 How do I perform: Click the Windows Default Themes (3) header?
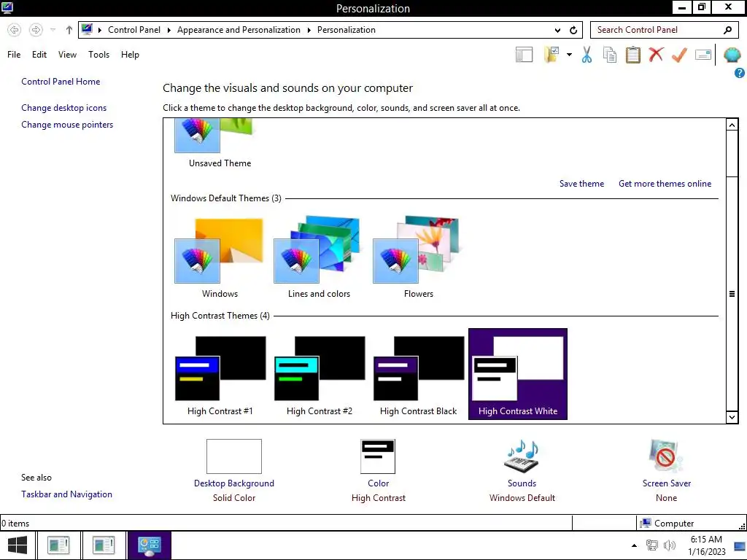tap(226, 198)
